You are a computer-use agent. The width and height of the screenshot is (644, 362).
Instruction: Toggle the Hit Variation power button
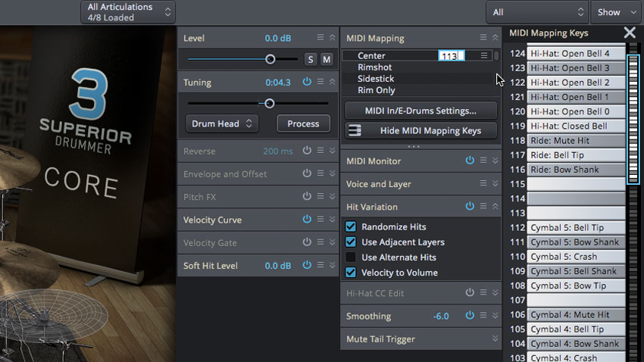[470, 207]
